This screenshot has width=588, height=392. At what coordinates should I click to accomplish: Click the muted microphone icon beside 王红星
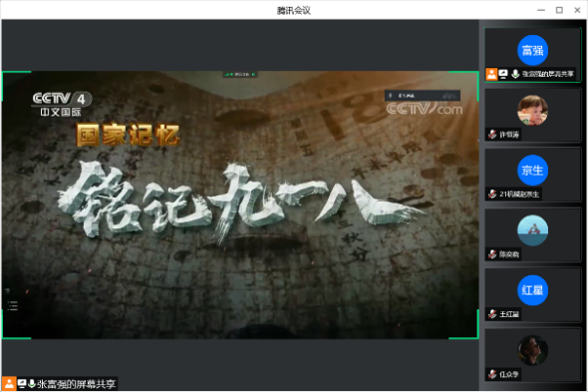pos(492,314)
